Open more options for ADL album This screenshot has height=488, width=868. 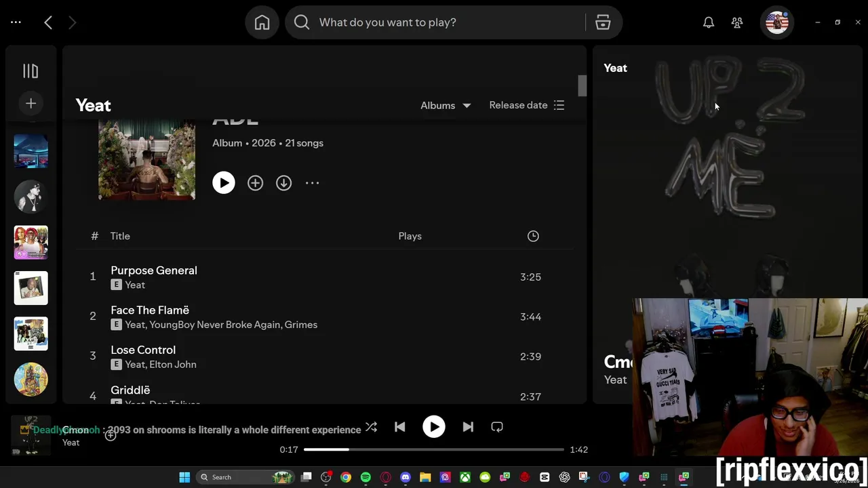[x=312, y=183]
